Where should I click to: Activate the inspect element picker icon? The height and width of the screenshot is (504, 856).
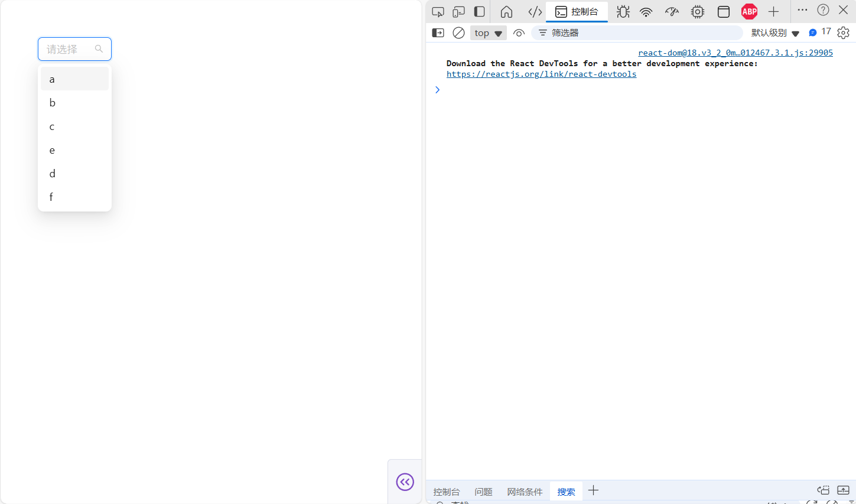438,12
